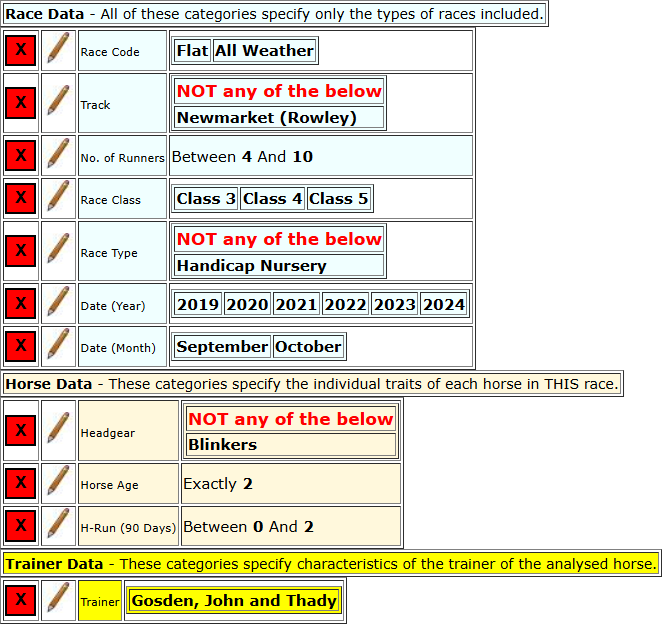Click the All Weather race code value
This screenshot has width=662, height=624.
pos(264,51)
